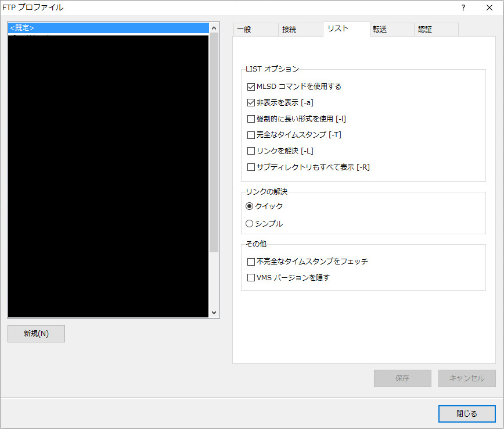Image resolution: width=504 pixels, height=429 pixels.
Task: Open the 接続 tab
Action: 289,30
